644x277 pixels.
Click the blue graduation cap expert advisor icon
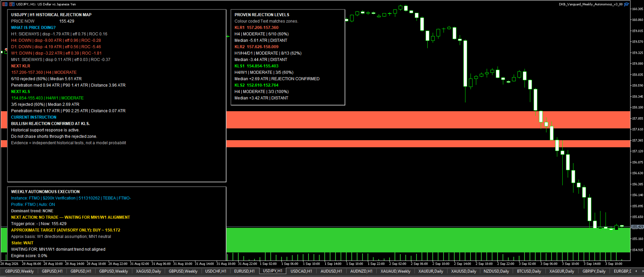tap(626, 4)
